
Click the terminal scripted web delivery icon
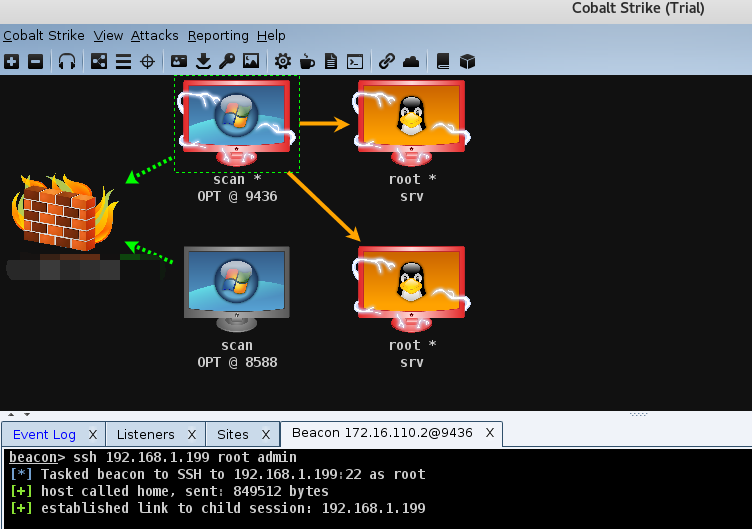point(355,61)
